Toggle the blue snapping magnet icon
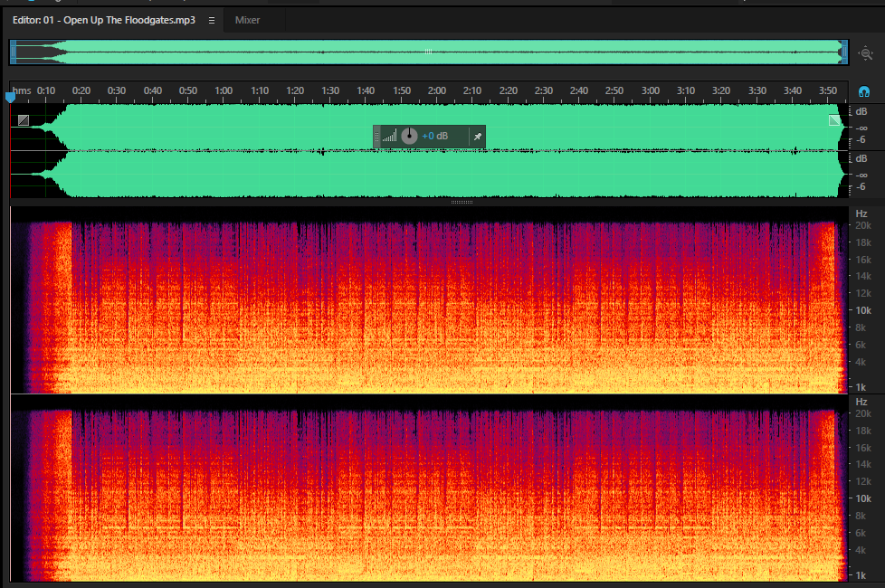Image resolution: width=885 pixels, height=588 pixels. click(x=863, y=91)
